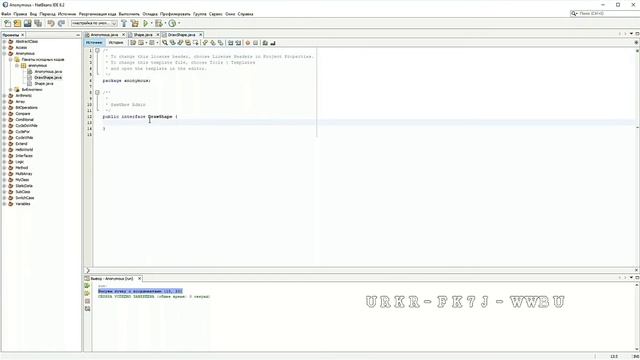640x360 pixels.
Task: Open the Run Project dropdown arrow
Action: [151, 24]
